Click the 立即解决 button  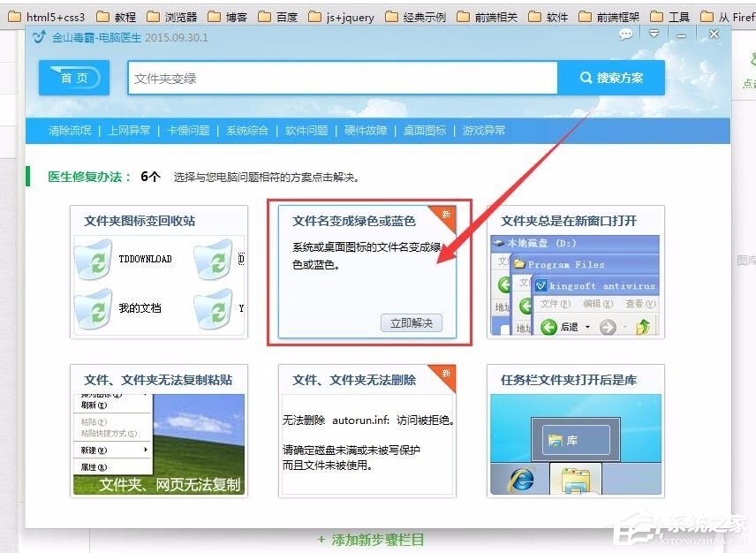(x=410, y=323)
